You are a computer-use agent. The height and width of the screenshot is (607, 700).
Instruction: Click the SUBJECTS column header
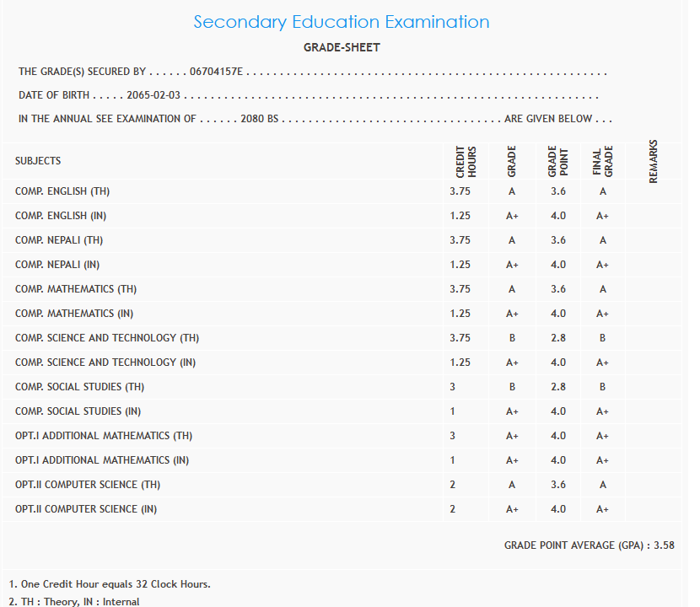click(x=38, y=161)
